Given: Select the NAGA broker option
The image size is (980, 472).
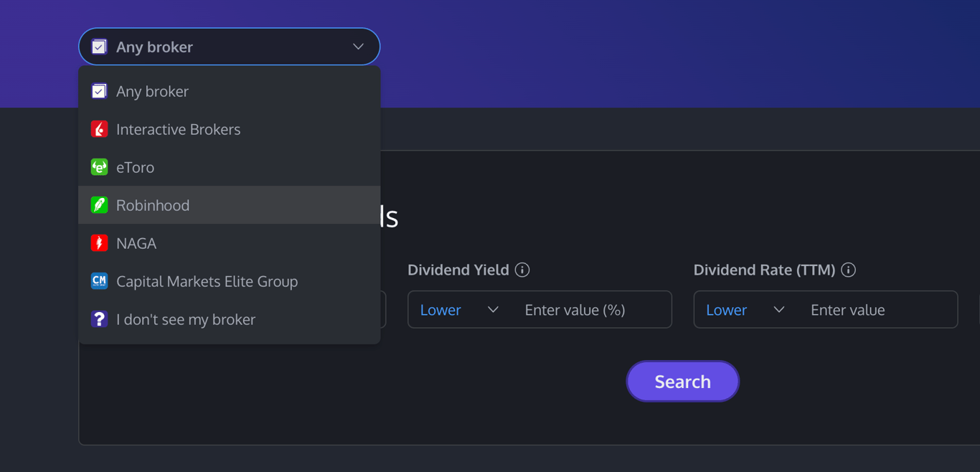Looking at the screenshot, I should (136, 243).
